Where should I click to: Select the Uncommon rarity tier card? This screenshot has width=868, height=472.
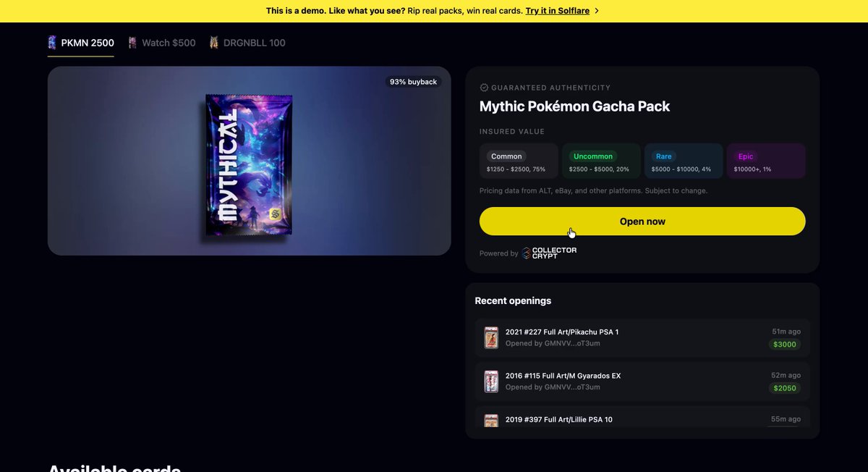point(601,161)
